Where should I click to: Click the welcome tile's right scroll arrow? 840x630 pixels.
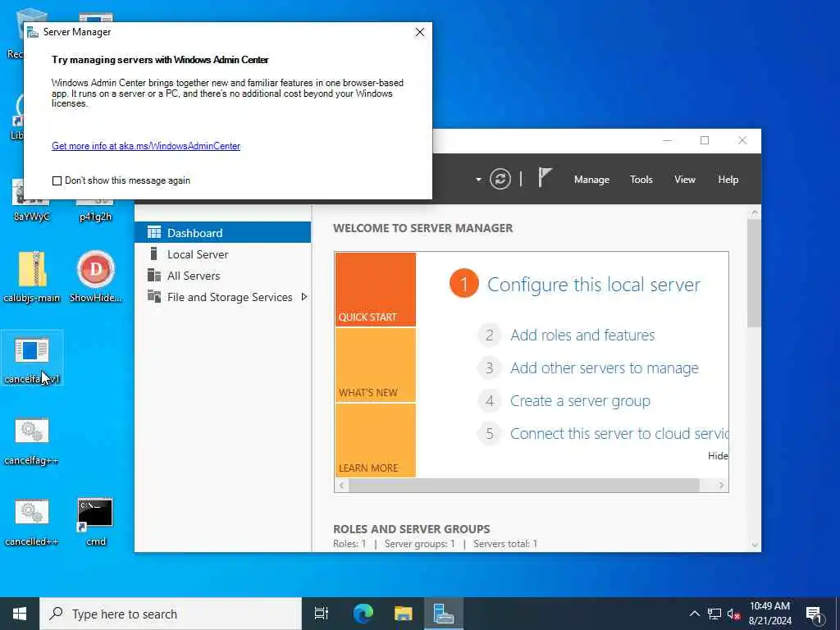[722, 485]
